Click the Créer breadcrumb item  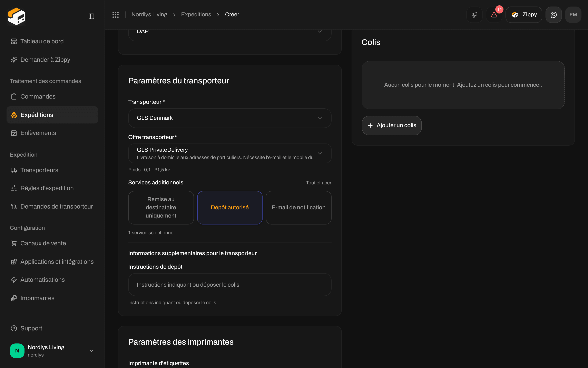pos(232,15)
